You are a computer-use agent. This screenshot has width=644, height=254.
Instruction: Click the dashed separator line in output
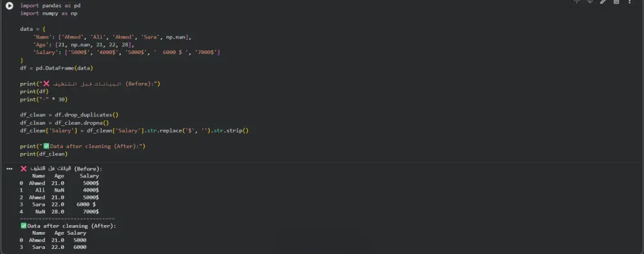pos(68,219)
